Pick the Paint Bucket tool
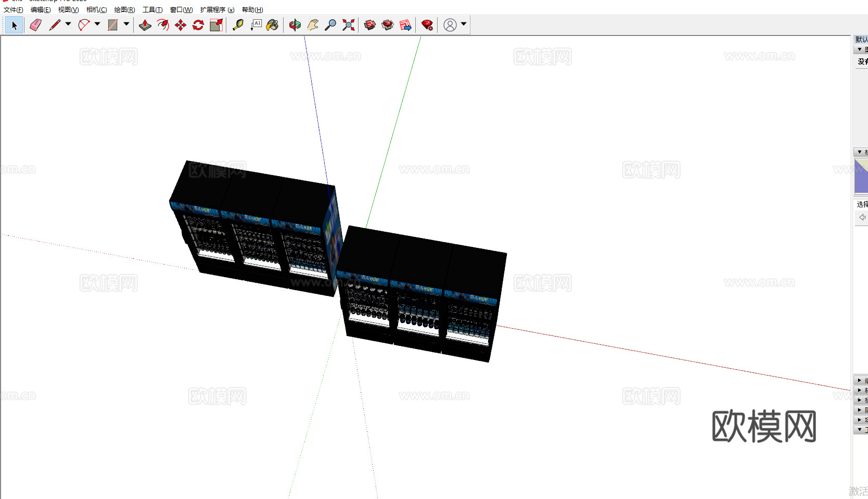Screen dimensions: 868x499 273,25
